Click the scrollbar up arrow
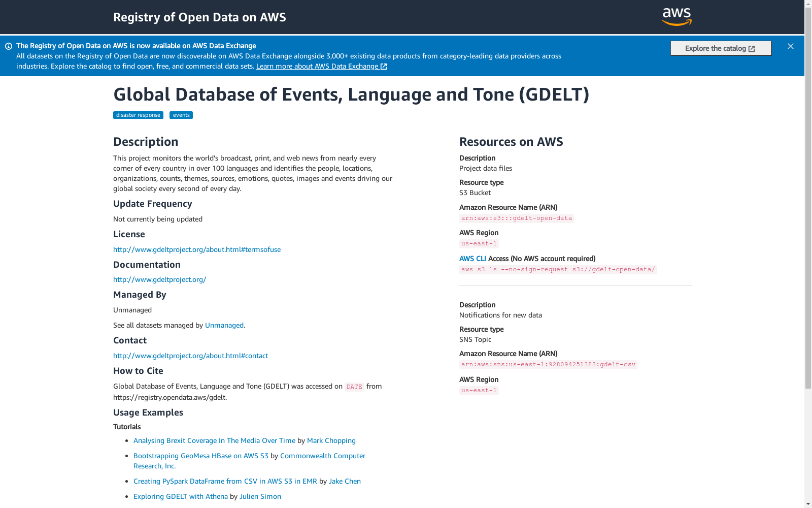The width and height of the screenshot is (812, 508). (x=808, y=4)
